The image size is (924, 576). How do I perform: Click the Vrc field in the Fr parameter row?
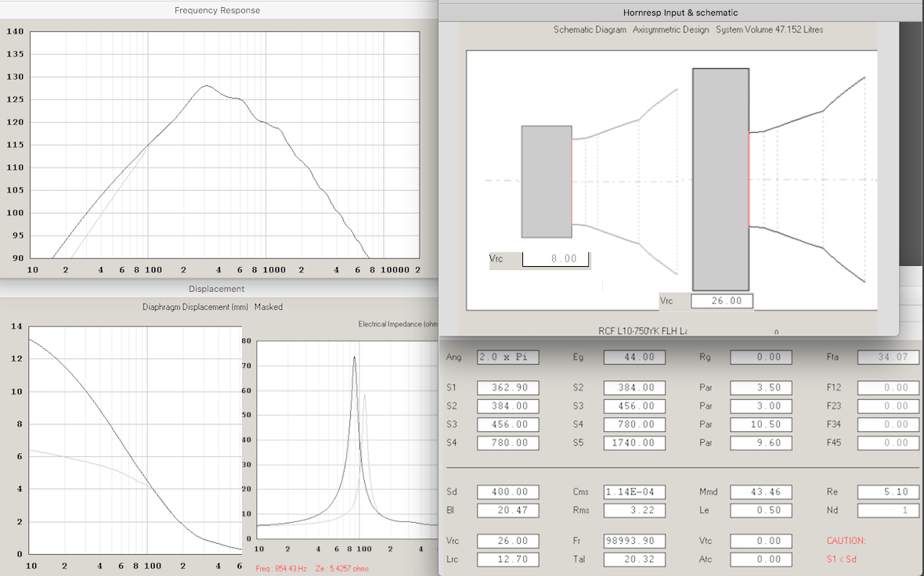(508, 541)
